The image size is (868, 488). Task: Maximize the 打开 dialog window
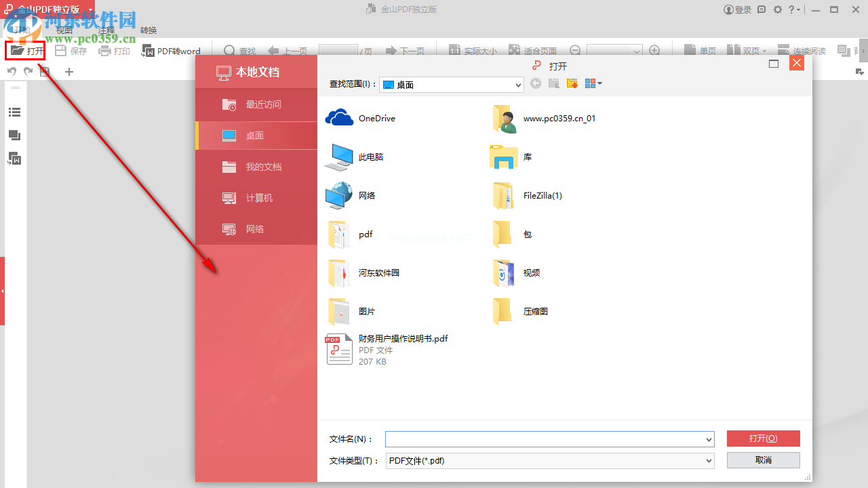pos(774,64)
